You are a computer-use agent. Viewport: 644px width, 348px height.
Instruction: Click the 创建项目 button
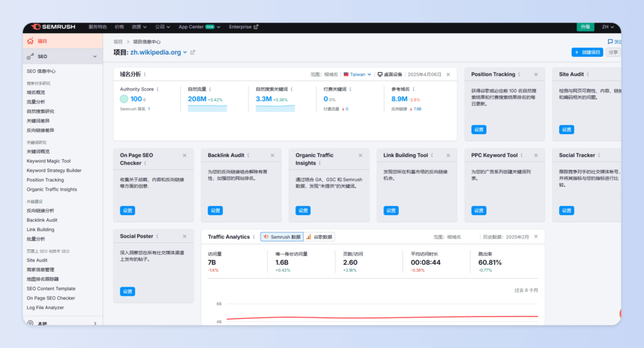(587, 52)
